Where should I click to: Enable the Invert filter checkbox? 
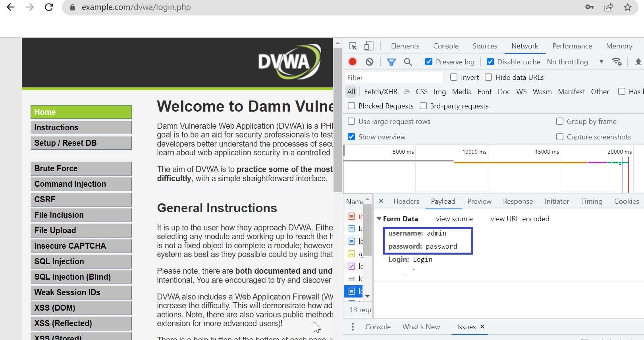(454, 77)
